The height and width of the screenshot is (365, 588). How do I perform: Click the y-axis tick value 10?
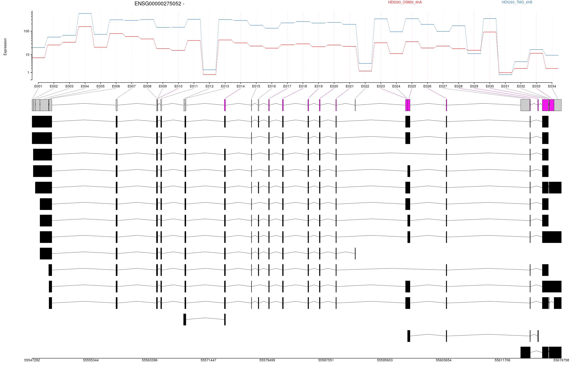point(27,55)
